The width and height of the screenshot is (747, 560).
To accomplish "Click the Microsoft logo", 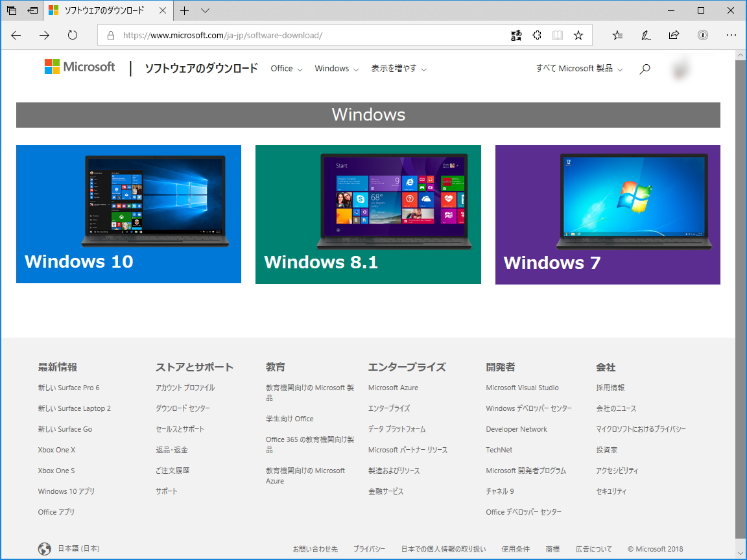I will [79, 67].
